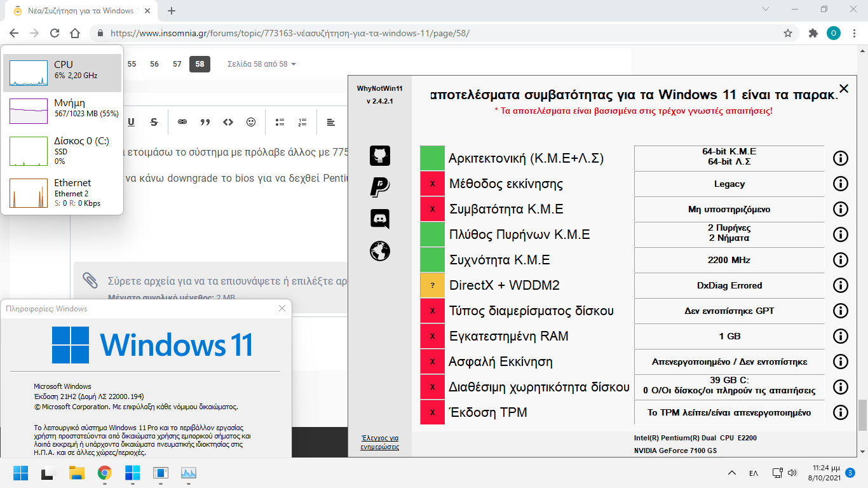Switch the ΕΛ keyboard language
Image resolution: width=868 pixels, height=488 pixels.
(754, 473)
